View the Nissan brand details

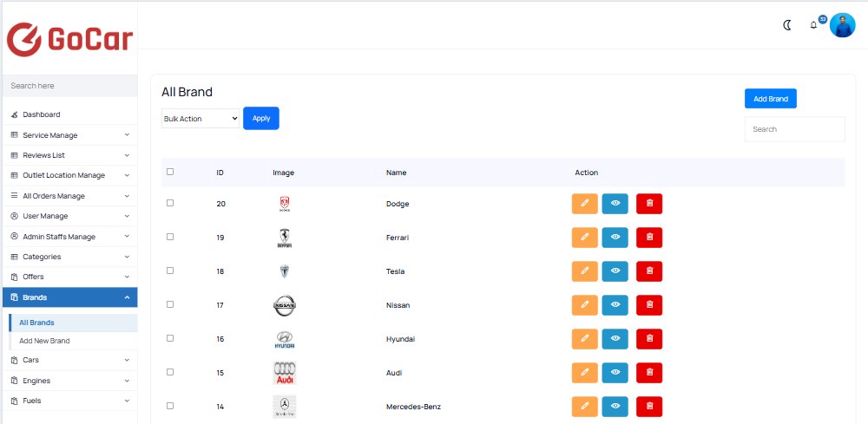[615, 305]
